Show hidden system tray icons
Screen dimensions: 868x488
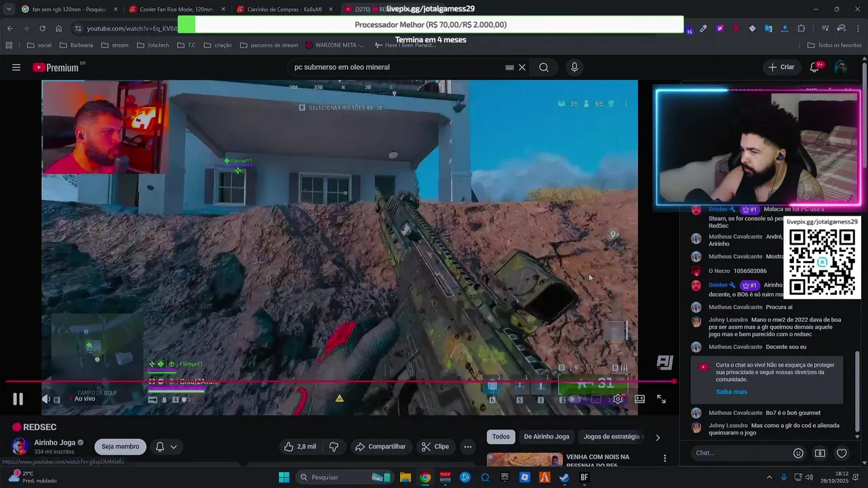pos(768,477)
